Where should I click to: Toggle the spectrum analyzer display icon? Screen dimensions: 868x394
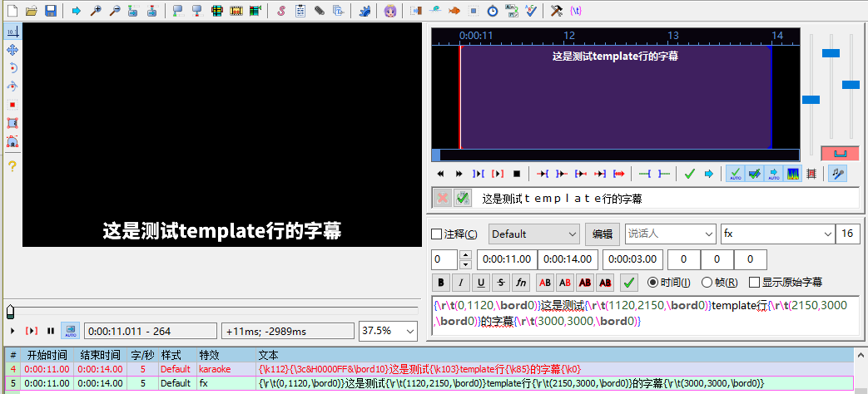click(x=792, y=174)
